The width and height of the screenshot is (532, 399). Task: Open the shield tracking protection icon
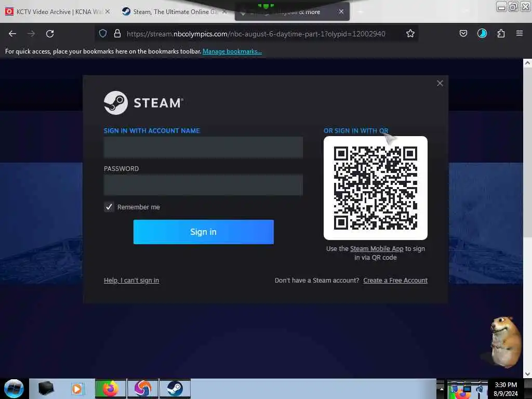click(x=103, y=33)
